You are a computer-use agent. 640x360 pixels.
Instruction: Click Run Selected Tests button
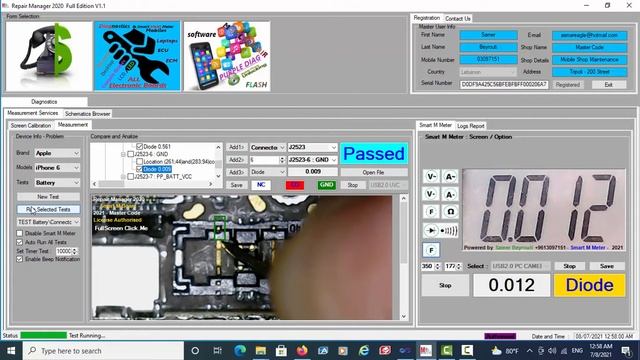48,209
